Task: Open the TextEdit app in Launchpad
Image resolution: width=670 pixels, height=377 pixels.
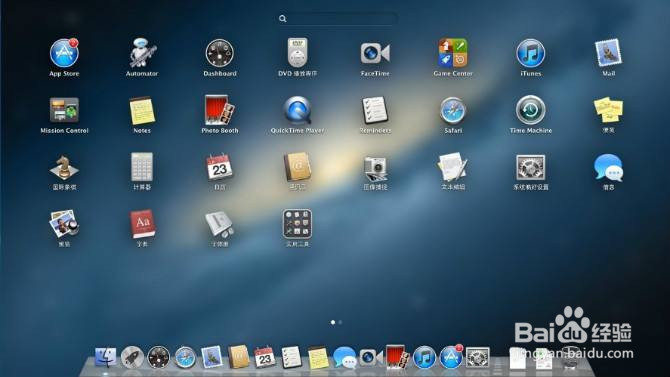Action: (453, 167)
